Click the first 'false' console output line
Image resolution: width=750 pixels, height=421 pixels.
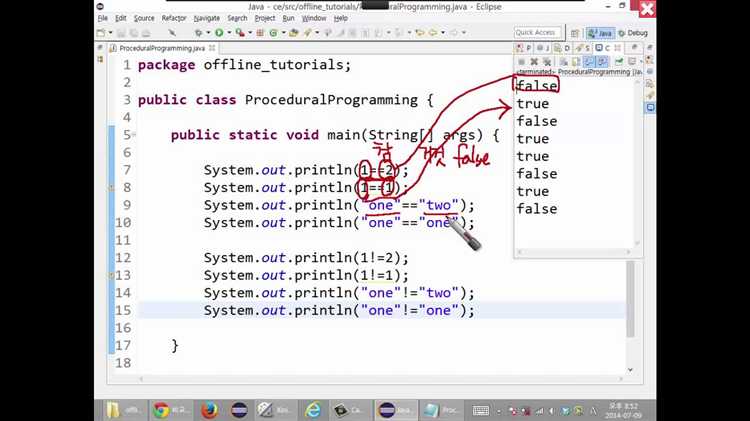coord(537,86)
